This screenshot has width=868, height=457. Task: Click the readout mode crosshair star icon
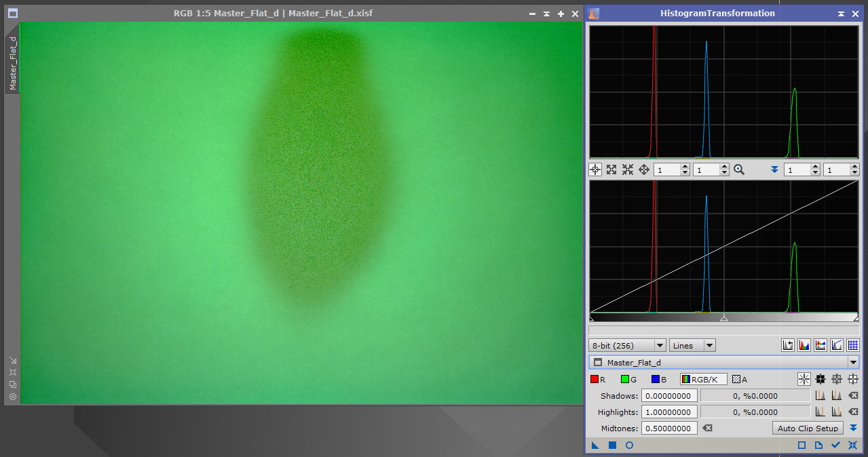click(x=804, y=380)
